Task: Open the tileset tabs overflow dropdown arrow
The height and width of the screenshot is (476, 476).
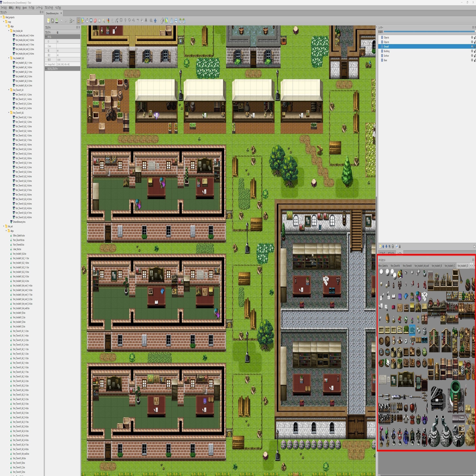Action: coord(475,266)
